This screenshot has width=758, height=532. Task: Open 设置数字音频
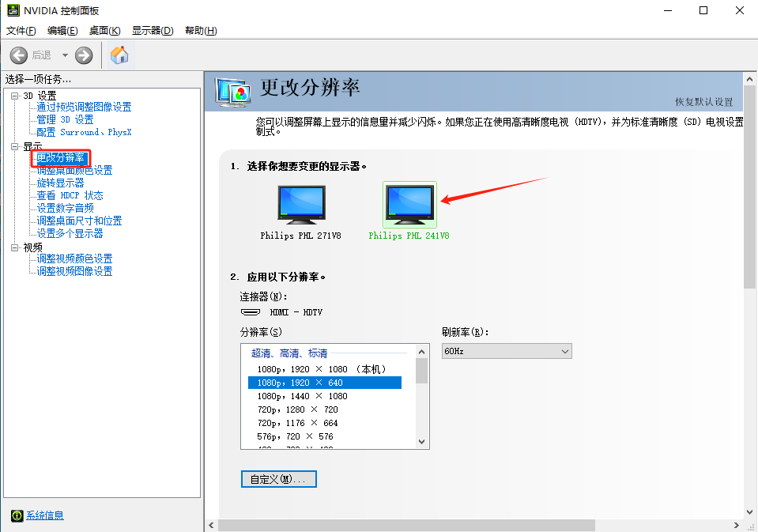tap(66, 208)
